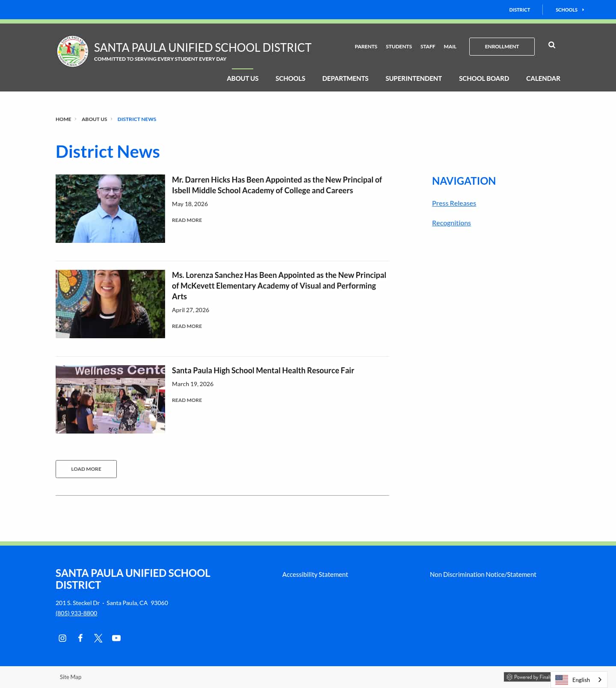Open Wellness Center fair photo thumbnail
The height and width of the screenshot is (688, 616).
(110, 399)
